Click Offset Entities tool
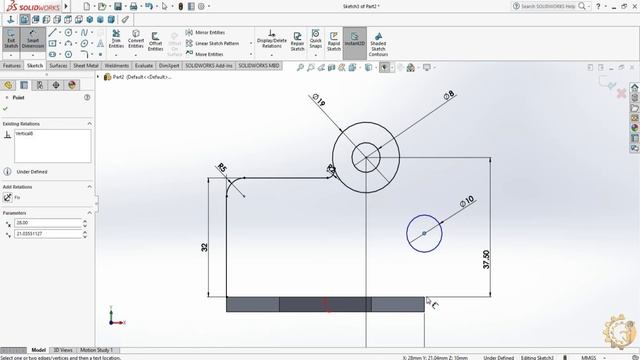The image size is (640, 360). click(156, 41)
